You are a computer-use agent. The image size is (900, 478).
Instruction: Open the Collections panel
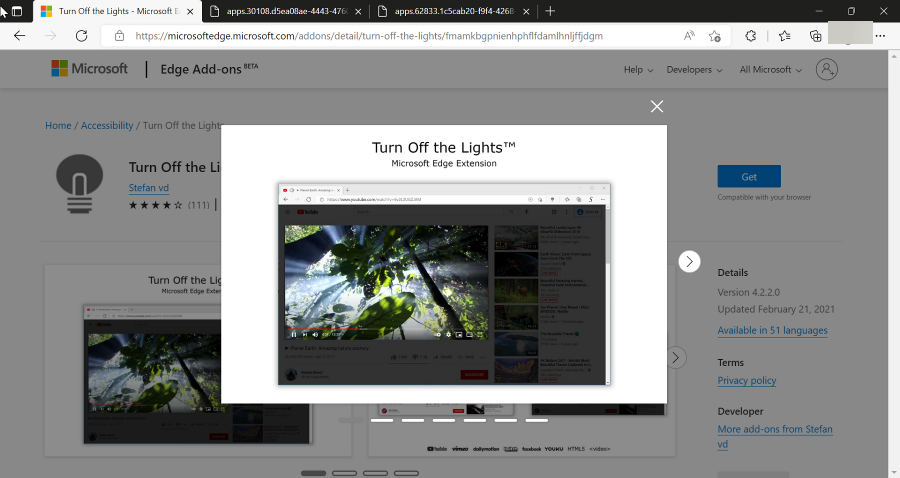815,36
